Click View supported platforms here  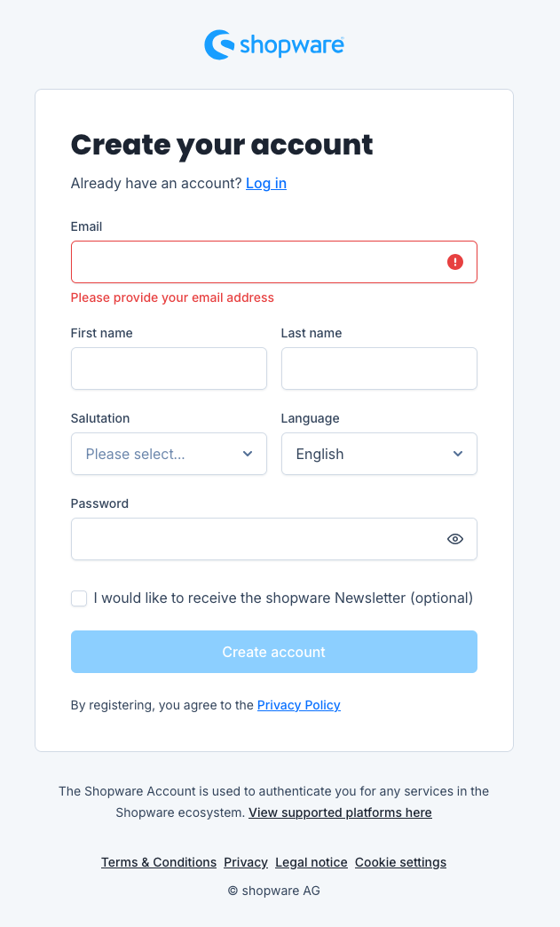340,812
